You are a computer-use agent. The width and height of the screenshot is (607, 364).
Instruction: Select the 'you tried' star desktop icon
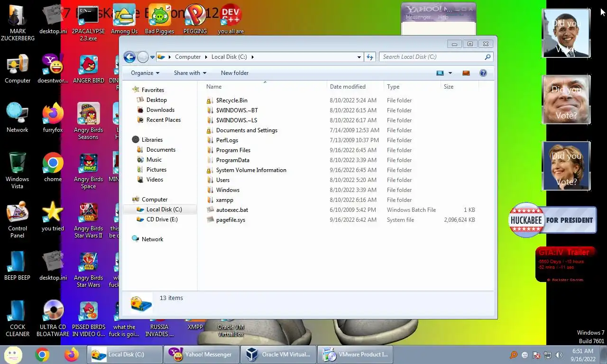[x=53, y=217]
